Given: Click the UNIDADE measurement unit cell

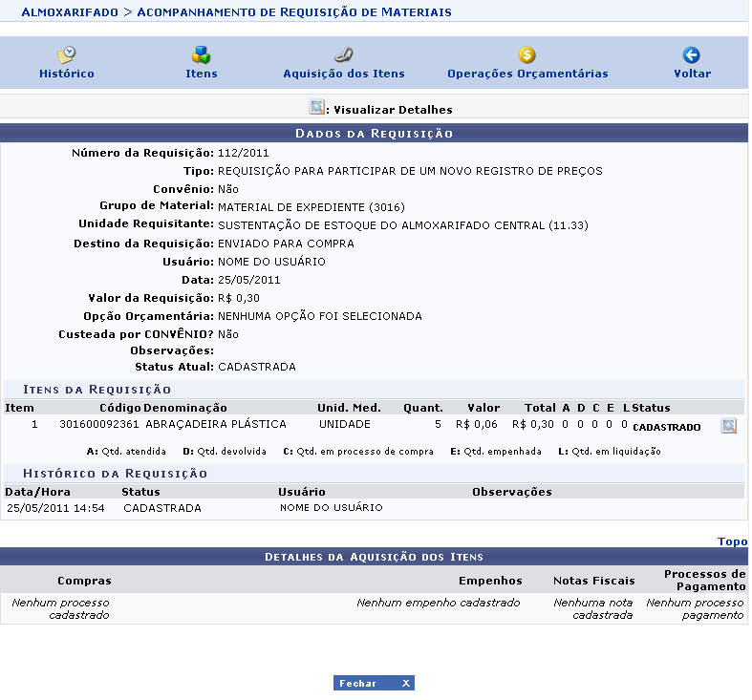Looking at the screenshot, I should click(x=345, y=424).
